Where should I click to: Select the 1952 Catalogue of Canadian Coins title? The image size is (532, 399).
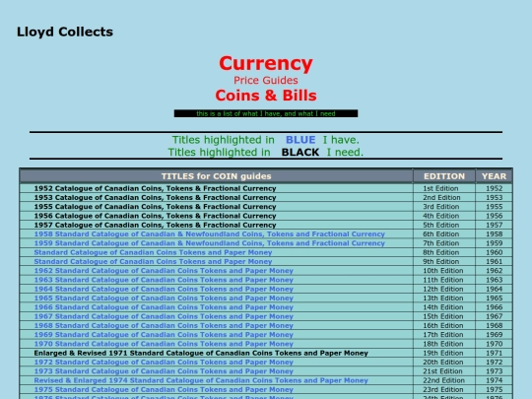[x=155, y=188]
